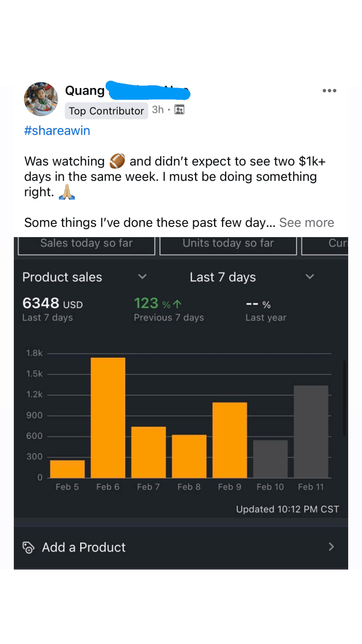362x644 pixels.
Task: Select the Units today so far card
Action: [228, 245]
